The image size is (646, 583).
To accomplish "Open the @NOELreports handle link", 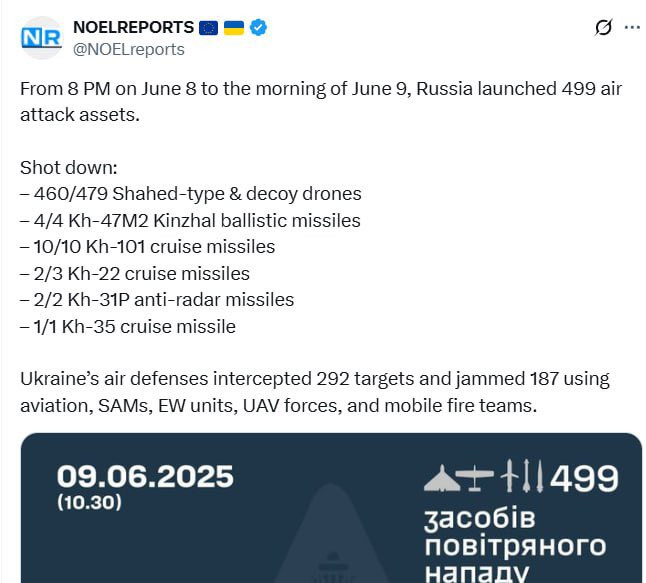I will [x=129, y=49].
